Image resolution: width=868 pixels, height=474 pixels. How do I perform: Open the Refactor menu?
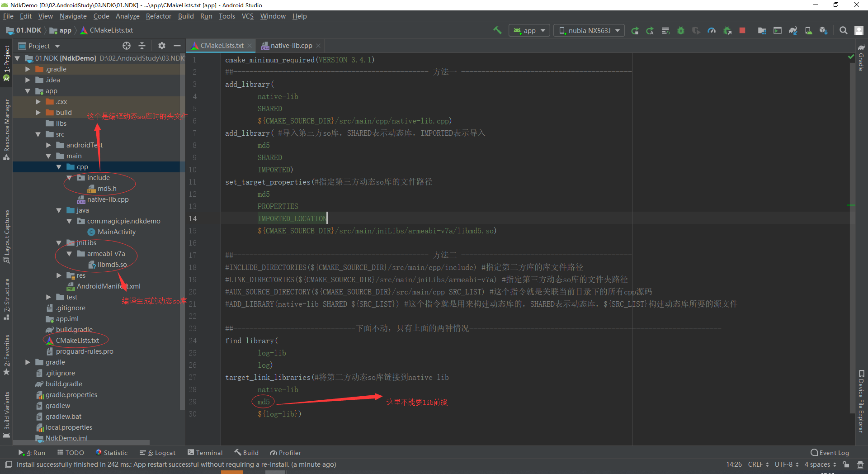(x=158, y=16)
